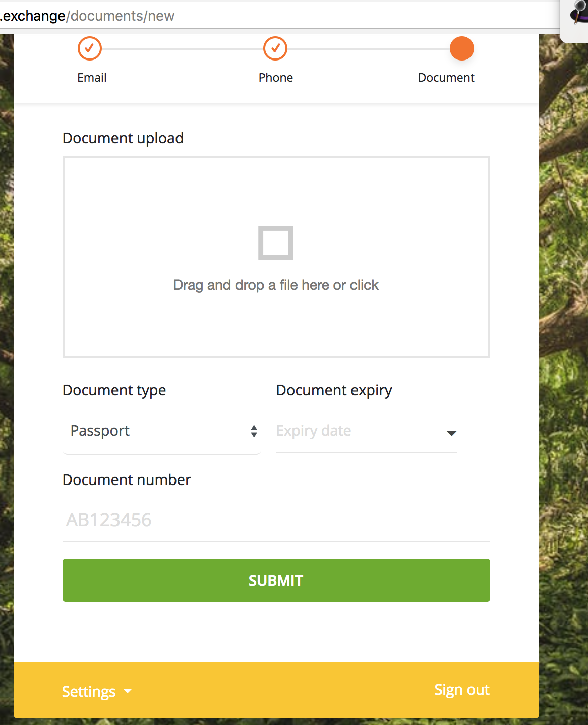The height and width of the screenshot is (725, 588).
Task: Select the Email step label
Action: point(91,77)
